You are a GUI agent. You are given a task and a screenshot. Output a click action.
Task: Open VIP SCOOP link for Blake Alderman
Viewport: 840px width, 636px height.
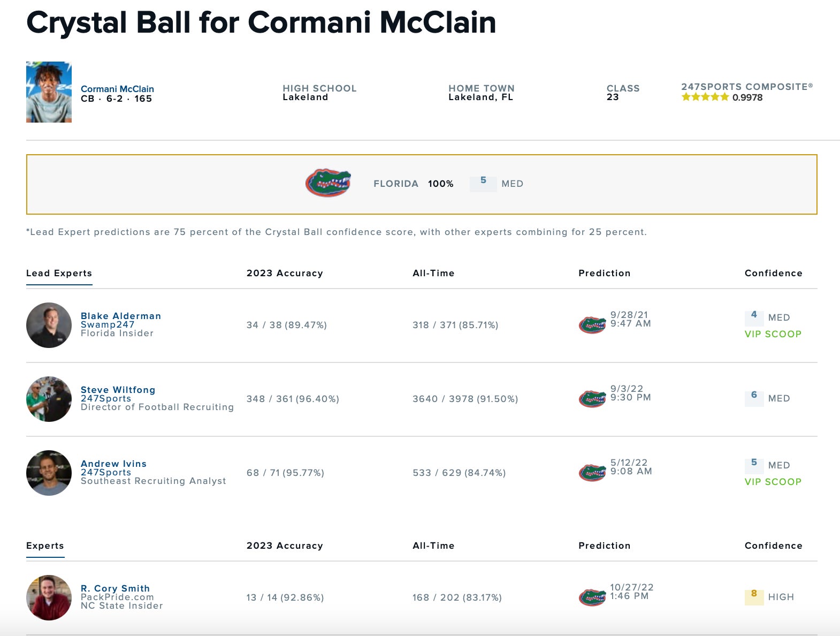pos(773,334)
